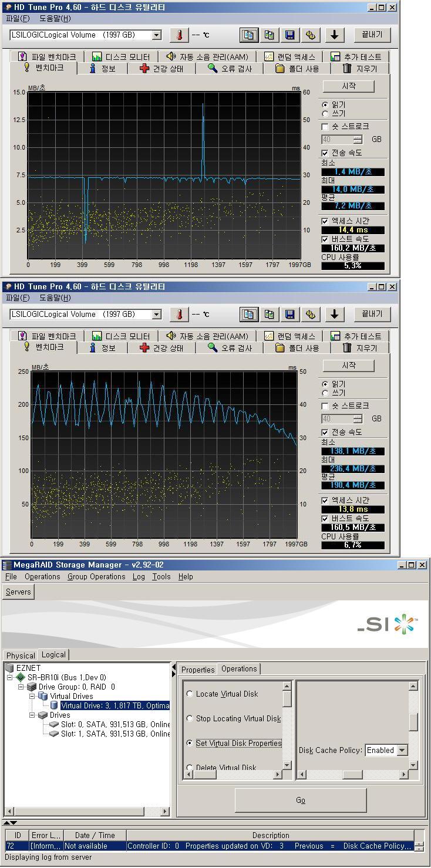The image size is (431, 868).
Task: Click 시작 button in lower HD Tune window
Action: click(x=349, y=366)
